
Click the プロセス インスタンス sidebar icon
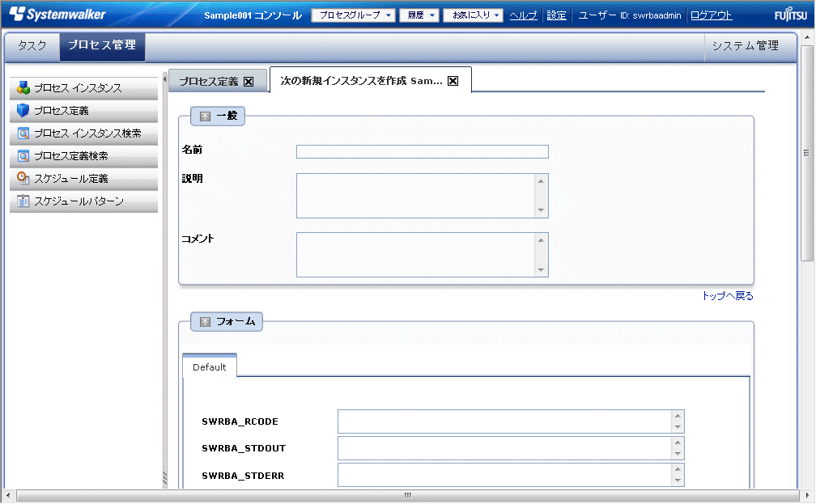(x=23, y=88)
